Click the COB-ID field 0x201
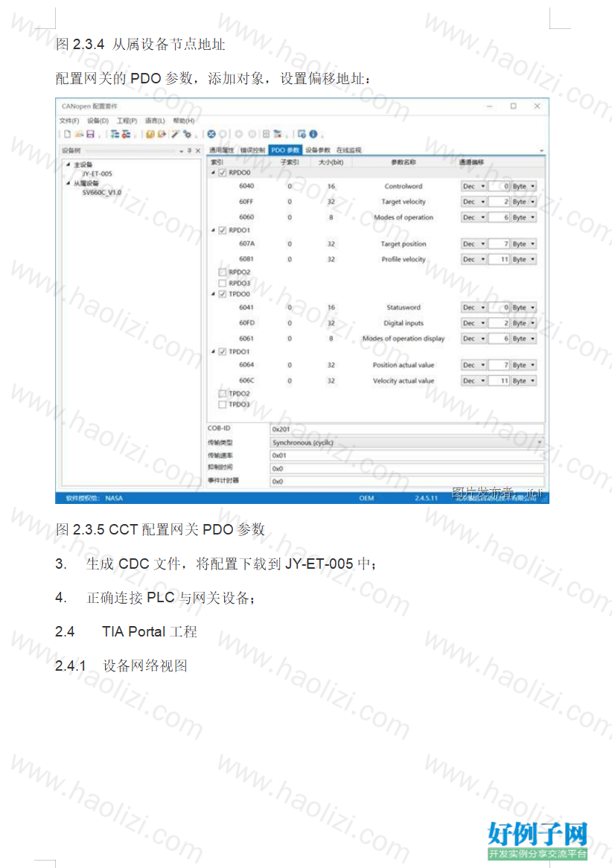 click(x=407, y=429)
